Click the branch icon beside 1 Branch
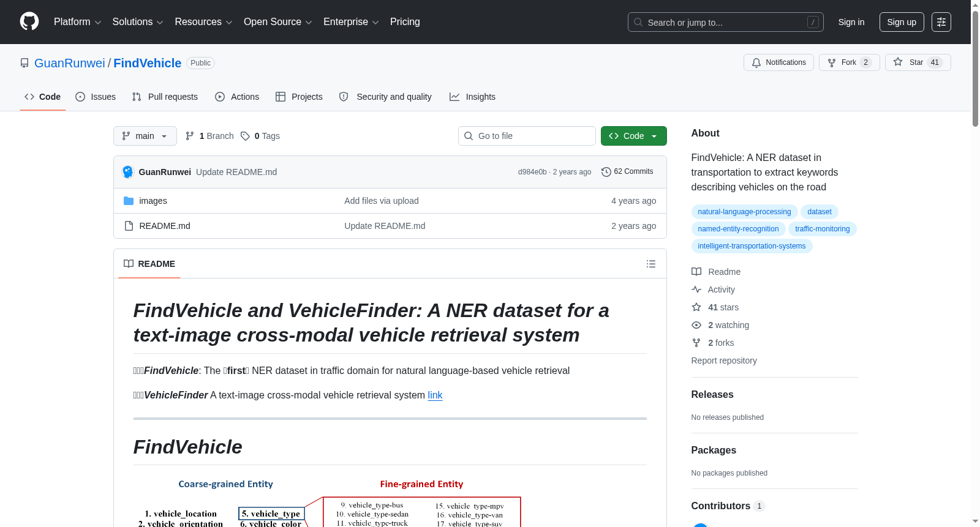980x527 pixels. click(x=190, y=136)
